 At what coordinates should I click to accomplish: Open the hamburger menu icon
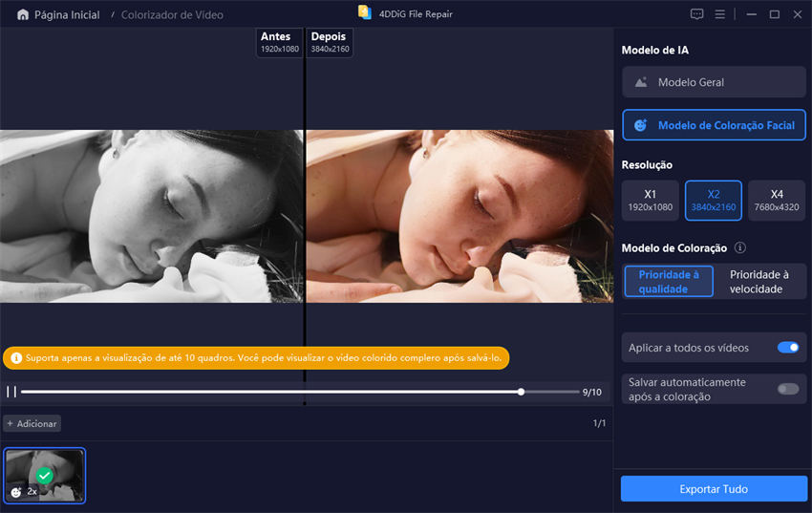(720, 14)
